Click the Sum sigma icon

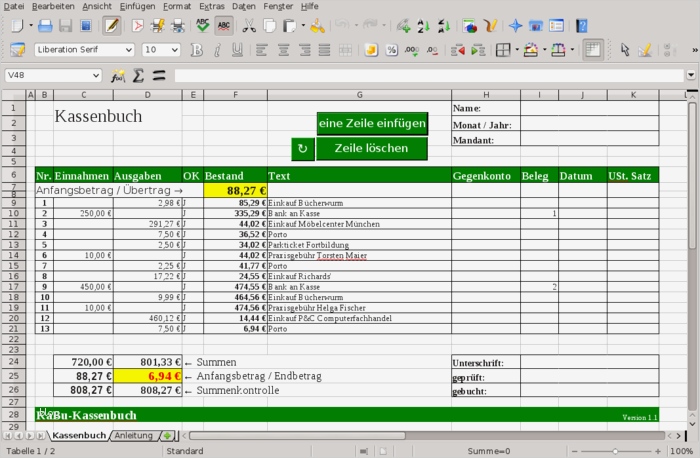(x=138, y=76)
